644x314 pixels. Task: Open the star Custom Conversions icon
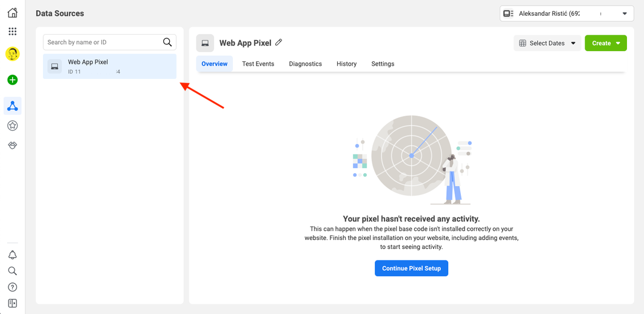12,126
